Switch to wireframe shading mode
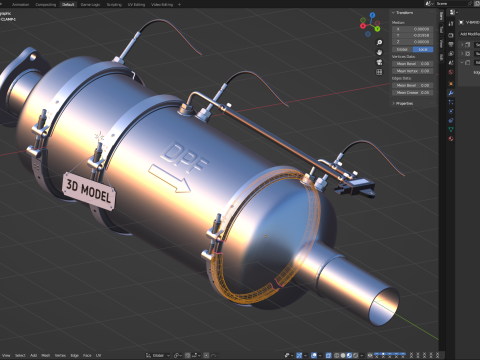The width and height of the screenshot is (480, 360). tap(337, 355)
